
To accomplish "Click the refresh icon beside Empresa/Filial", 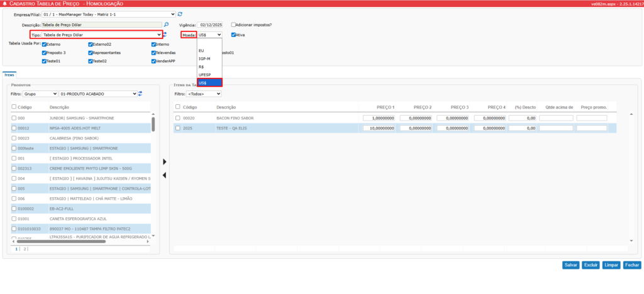I will 180,14.
